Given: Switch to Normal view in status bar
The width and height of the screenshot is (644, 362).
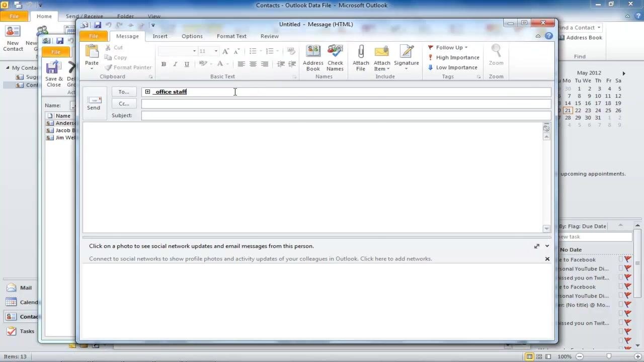Looking at the screenshot, I should point(529,356).
